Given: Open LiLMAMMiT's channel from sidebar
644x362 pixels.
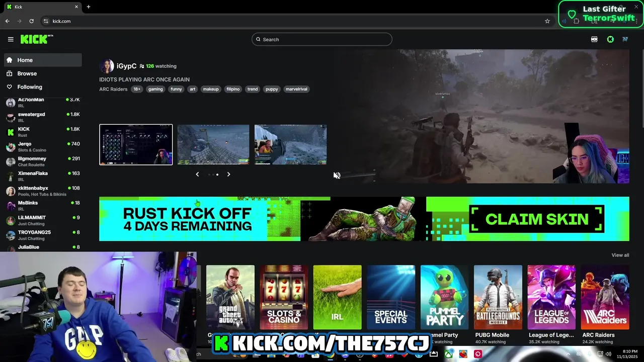Looking at the screenshot, I should (43, 220).
